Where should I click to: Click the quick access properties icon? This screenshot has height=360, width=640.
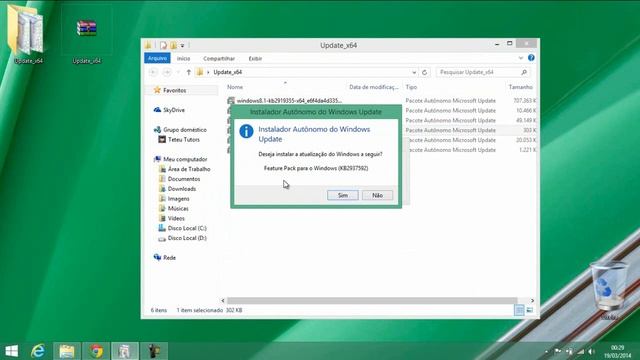click(x=163, y=45)
